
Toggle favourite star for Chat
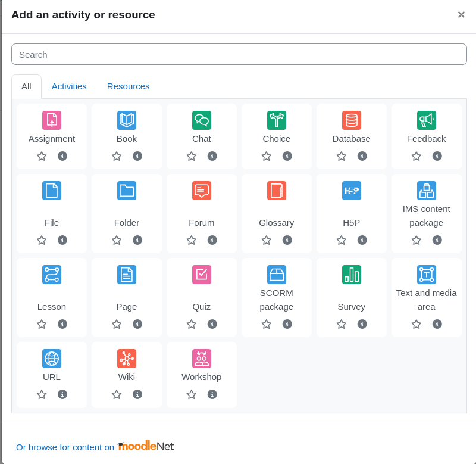pos(192,156)
